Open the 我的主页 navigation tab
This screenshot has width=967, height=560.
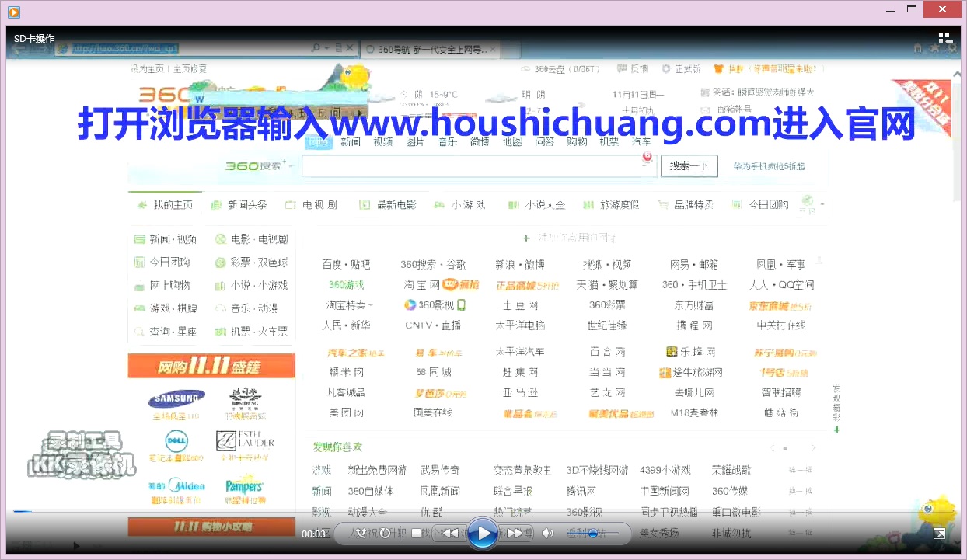166,205
